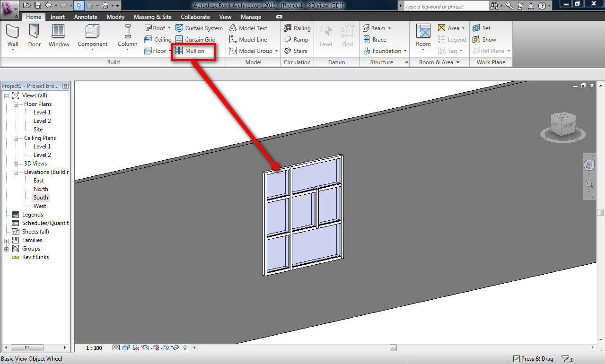Click the Modify arrow cursor tool
Viewport: 605px width, 364px height.
[x=79, y=6]
